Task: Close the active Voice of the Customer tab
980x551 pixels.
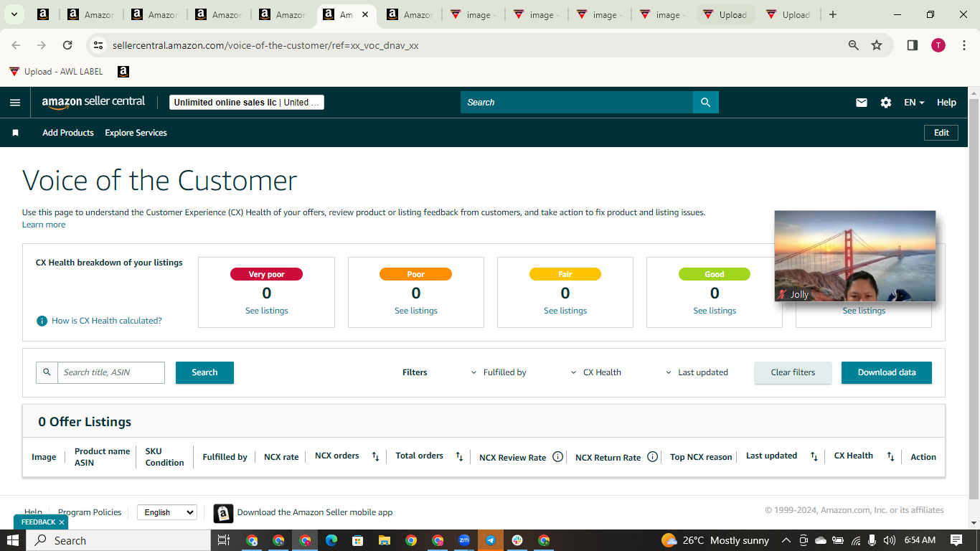Action: point(365,14)
